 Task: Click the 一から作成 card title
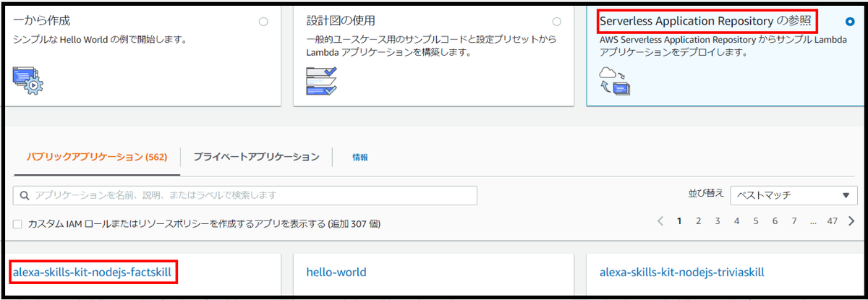coord(42,21)
